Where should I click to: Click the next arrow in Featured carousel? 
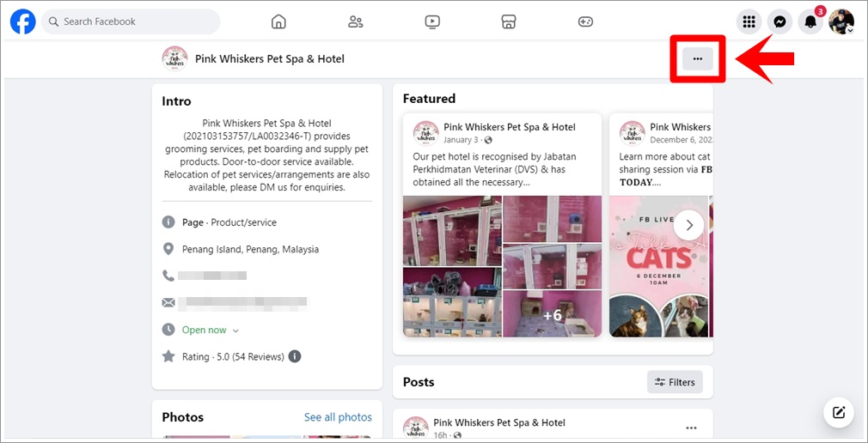click(x=689, y=225)
